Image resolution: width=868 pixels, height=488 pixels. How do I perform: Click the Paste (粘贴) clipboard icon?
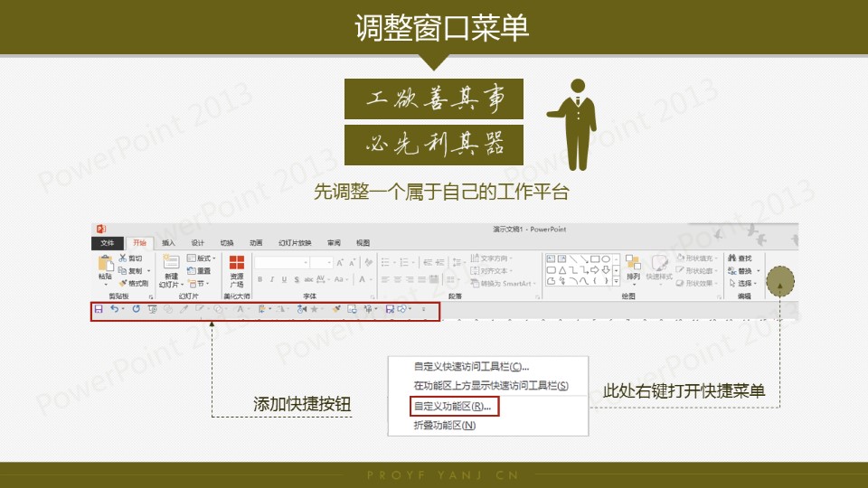pos(105,266)
